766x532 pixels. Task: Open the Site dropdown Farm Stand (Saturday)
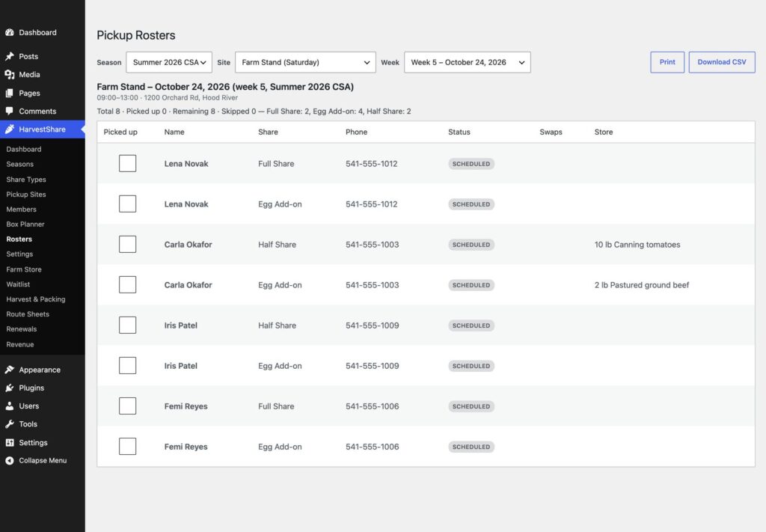pyautogui.click(x=305, y=62)
